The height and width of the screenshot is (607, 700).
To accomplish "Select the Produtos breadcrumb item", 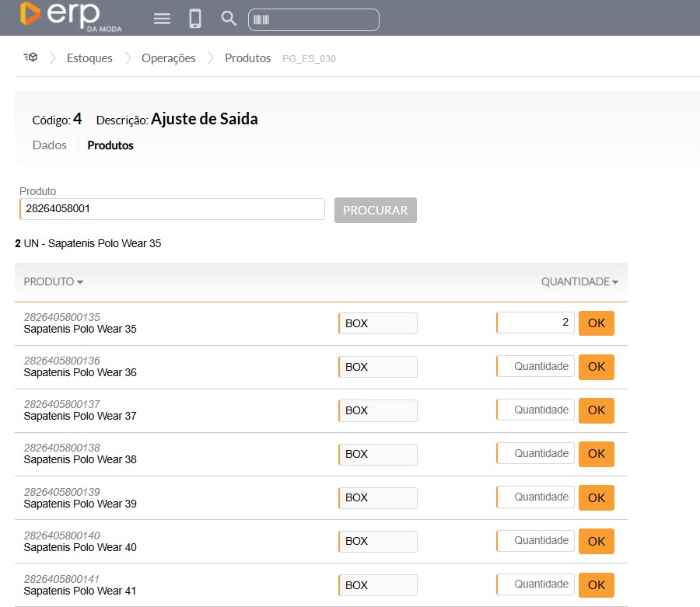I will pos(247,58).
